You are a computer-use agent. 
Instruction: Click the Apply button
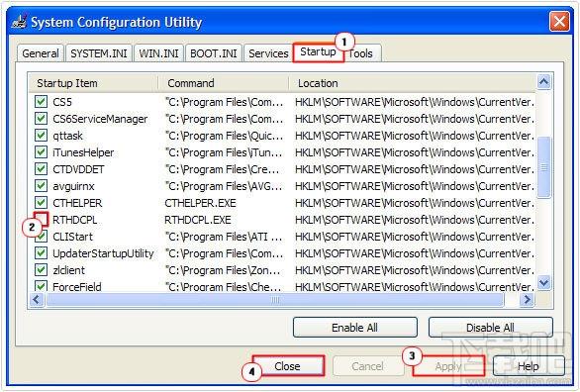pos(448,366)
